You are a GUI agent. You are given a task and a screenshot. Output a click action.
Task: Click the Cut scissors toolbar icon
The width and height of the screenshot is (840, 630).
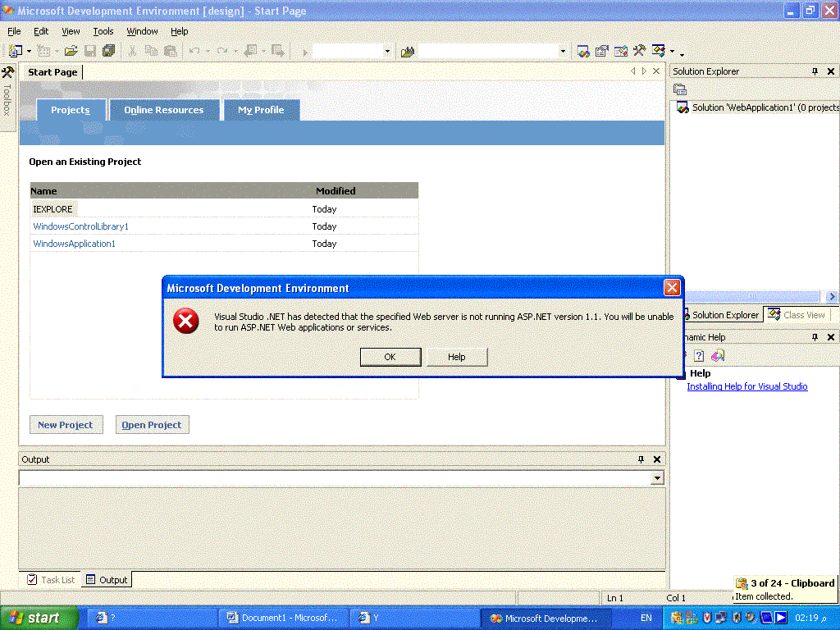132,52
